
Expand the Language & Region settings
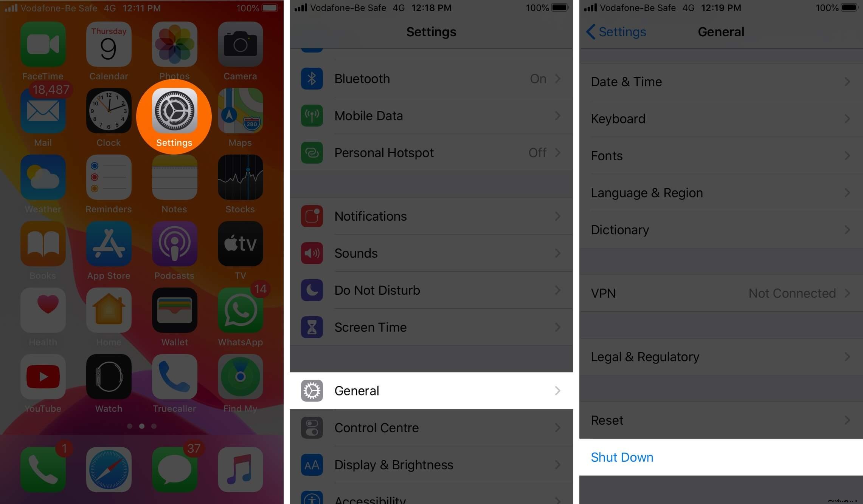point(720,193)
